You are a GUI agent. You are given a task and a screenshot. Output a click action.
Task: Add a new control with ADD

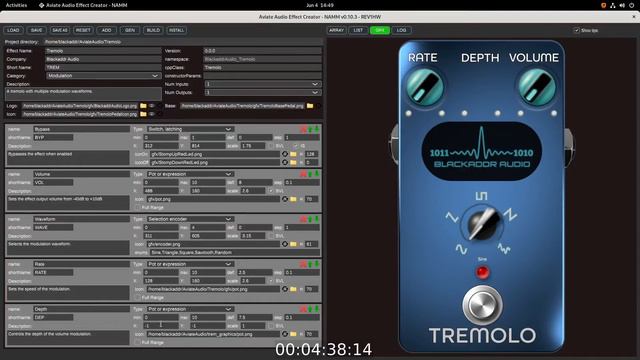coord(107,30)
